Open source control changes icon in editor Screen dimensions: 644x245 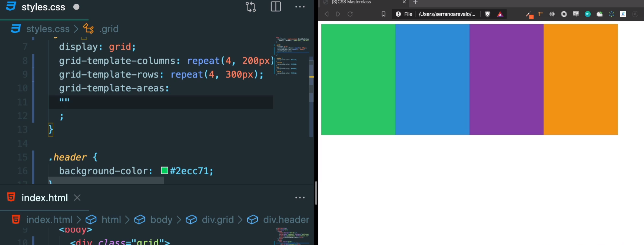(x=251, y=7)
